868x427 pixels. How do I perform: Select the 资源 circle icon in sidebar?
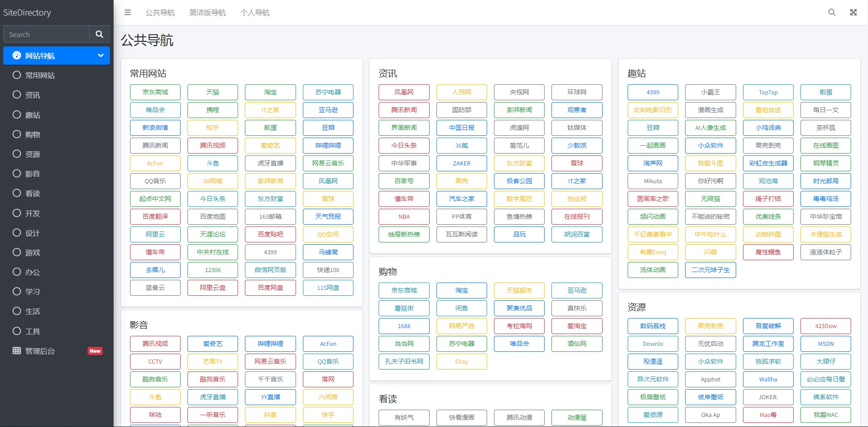[17, 154]
